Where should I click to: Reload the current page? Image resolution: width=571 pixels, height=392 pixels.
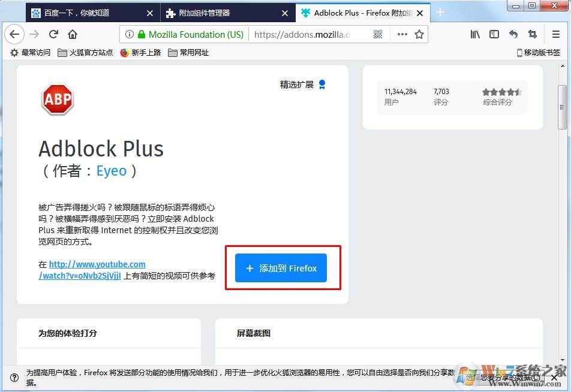(x=53, y=34)
